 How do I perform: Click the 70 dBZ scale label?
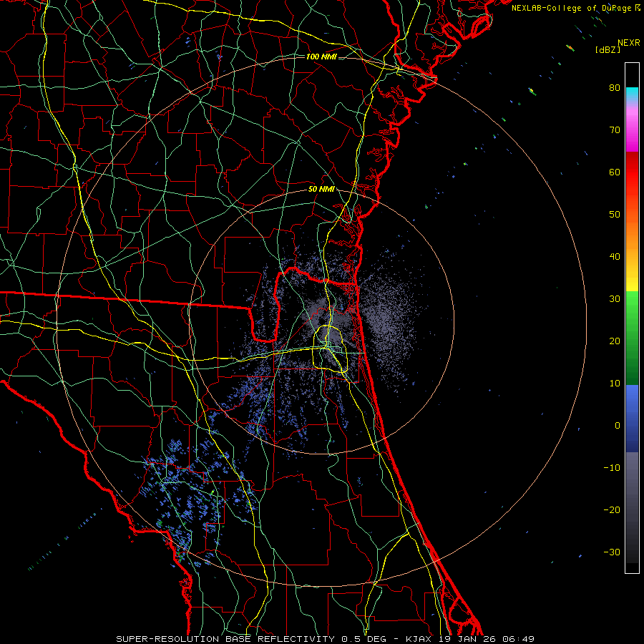[x=615, y=130]
